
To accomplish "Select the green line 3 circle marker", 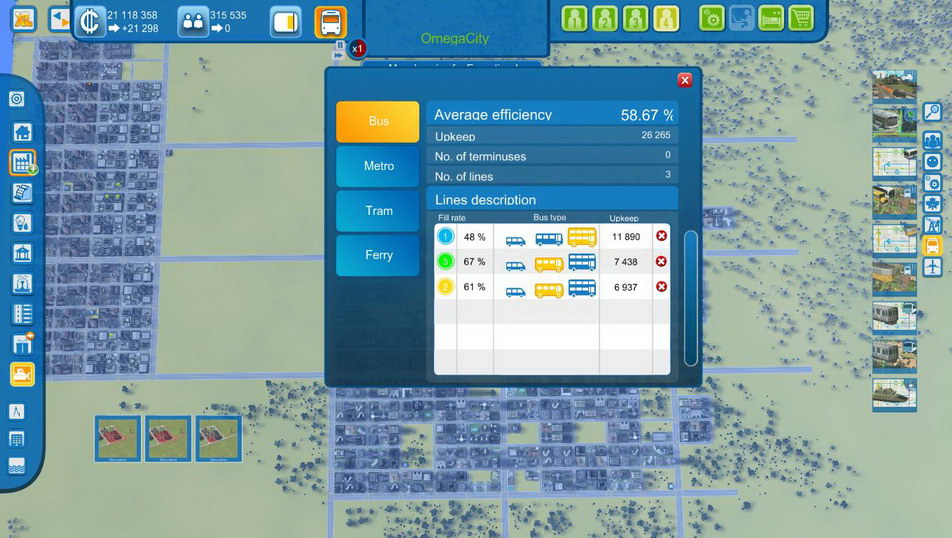I will [445, 262].
